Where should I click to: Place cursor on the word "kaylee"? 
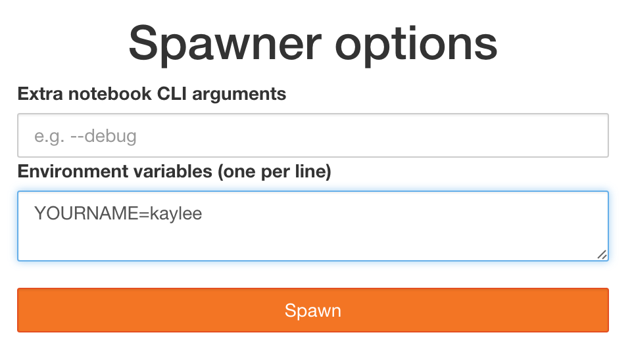pos(176,213)
